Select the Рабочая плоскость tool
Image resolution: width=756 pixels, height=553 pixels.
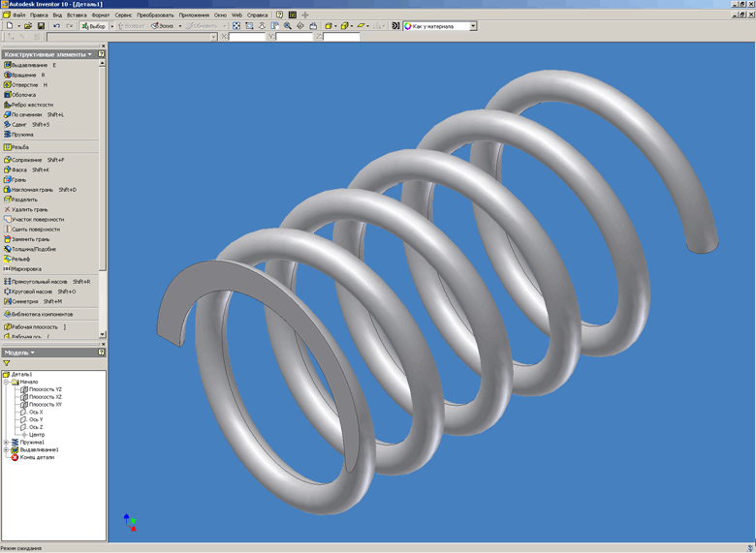pyautogui.click(x=35, y=326)
